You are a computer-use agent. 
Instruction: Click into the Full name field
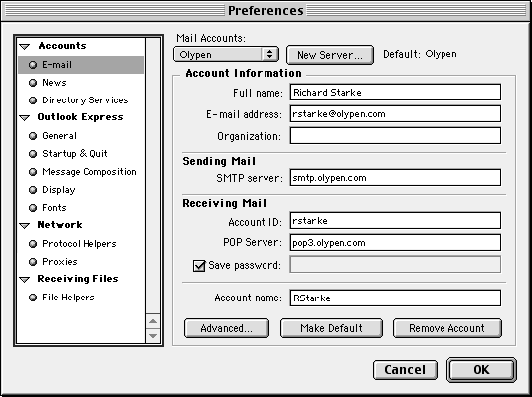(395, 92)
